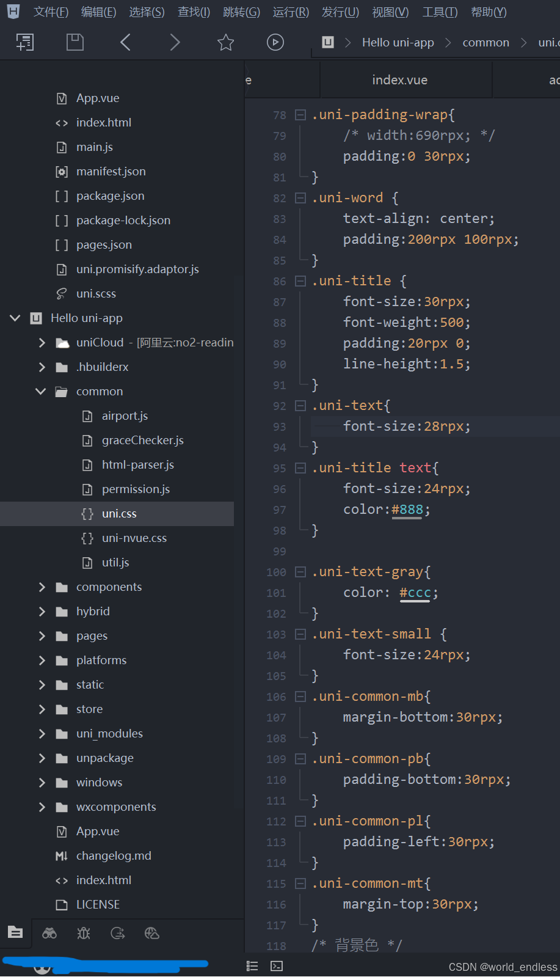This screenshot has width=560, height=977.
Task: Open pages.json in the file tree
Action: coord(104,245)
